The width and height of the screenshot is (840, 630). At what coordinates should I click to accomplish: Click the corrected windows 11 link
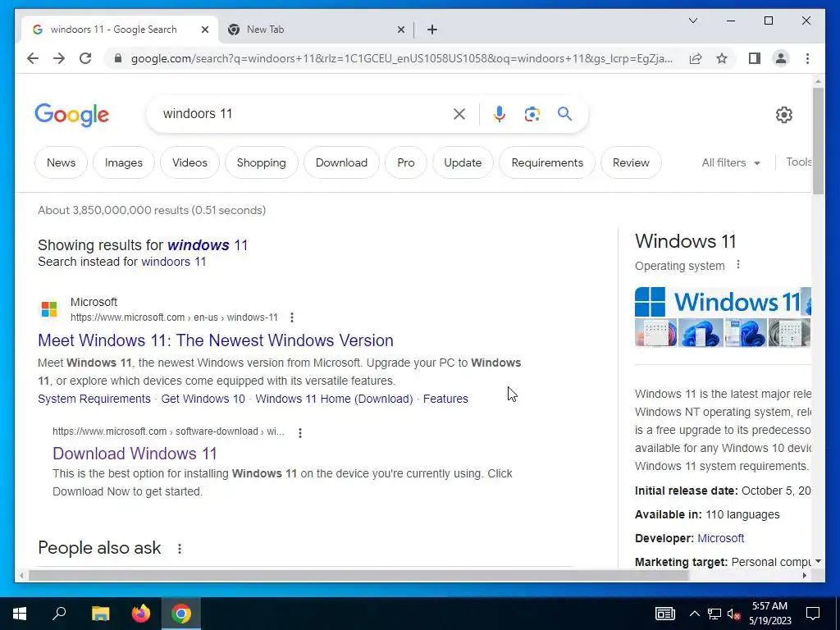click(x=208, y=245)
